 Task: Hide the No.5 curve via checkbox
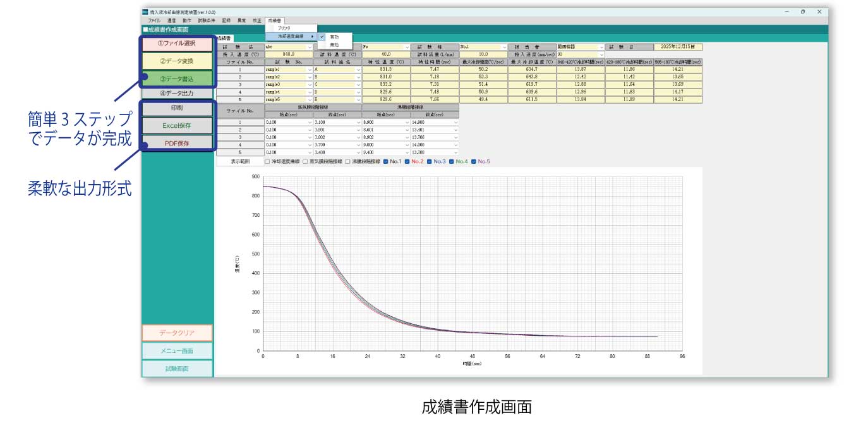[x=474, y=161]
